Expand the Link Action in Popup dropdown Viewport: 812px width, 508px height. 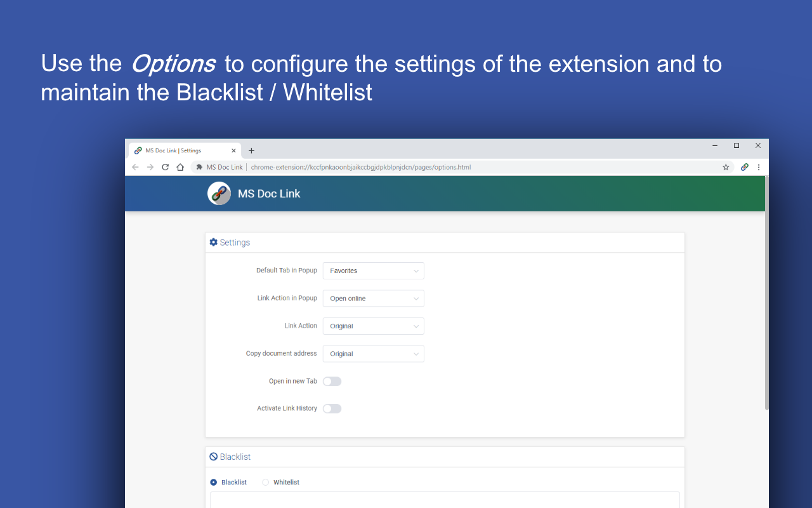point(373,298)
